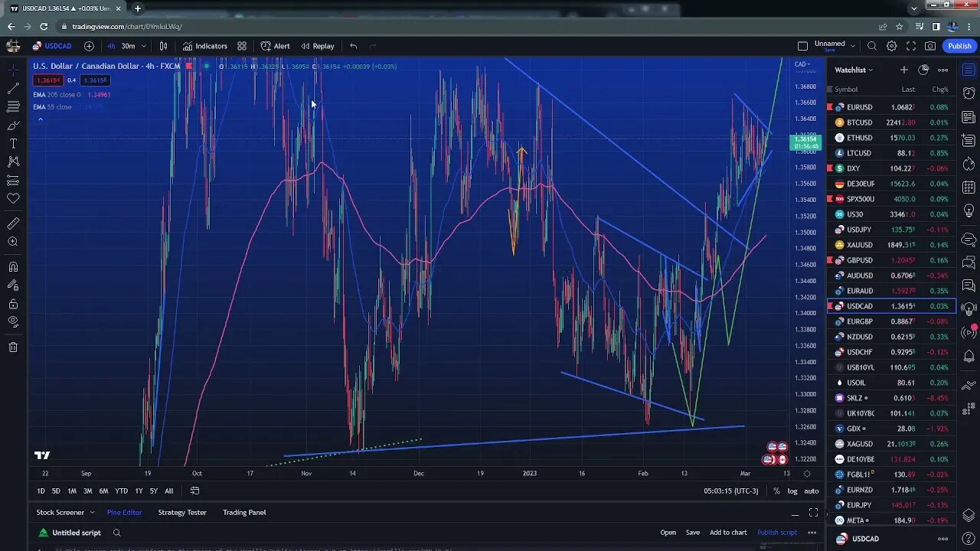The width and height of the screenshot is (980, 551).
Task: Switch to the Trading Panel tab
Action: [x=244, y=512]
